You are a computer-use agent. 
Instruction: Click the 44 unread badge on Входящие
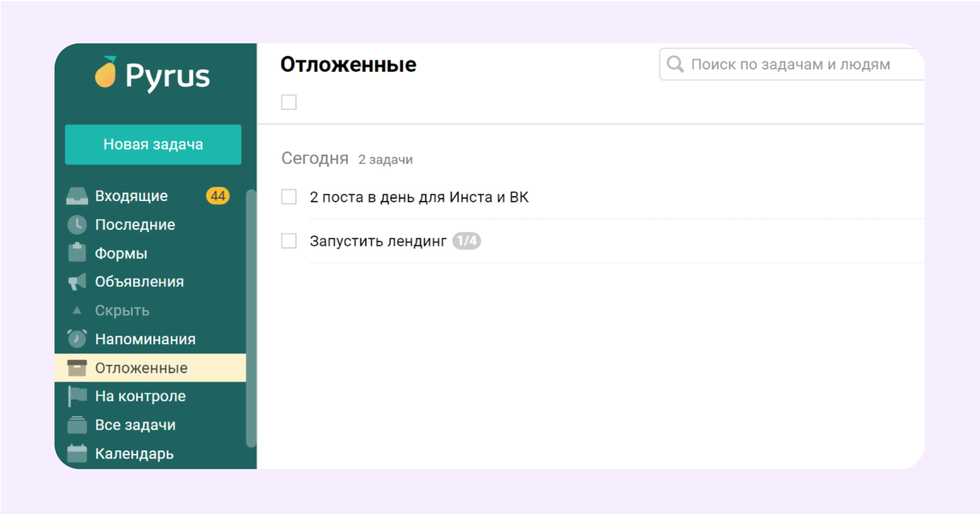(218, 196)
